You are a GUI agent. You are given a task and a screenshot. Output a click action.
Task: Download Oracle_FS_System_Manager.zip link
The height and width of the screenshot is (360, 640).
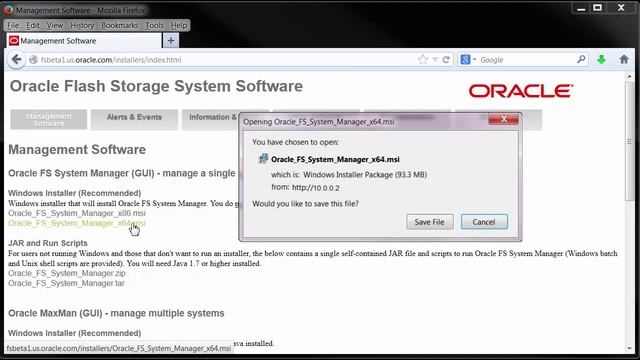[x=67, y=273]
